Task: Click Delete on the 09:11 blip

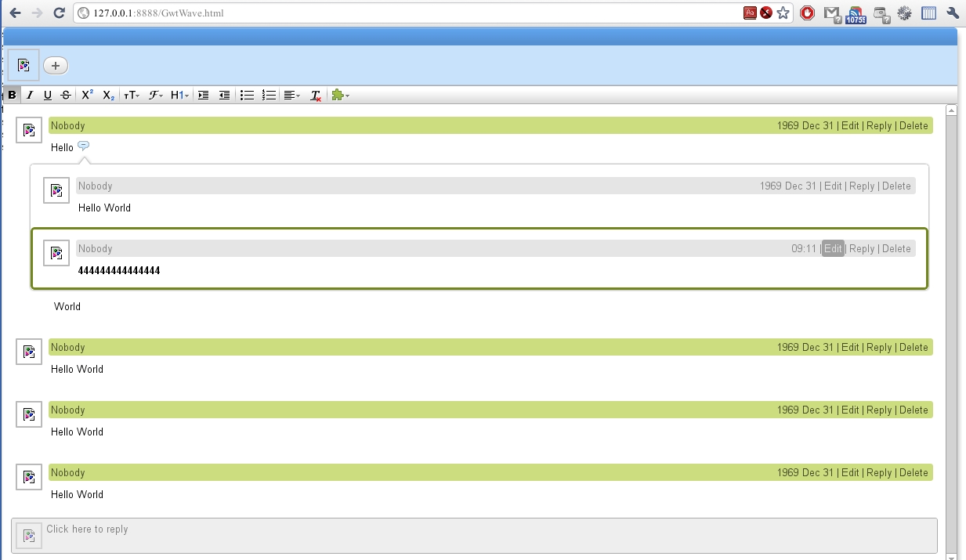Action: (x=896, y=249)
